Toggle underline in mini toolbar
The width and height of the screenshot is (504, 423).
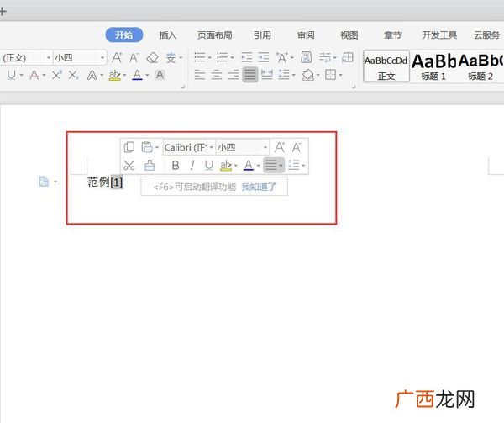coord(208,166)
